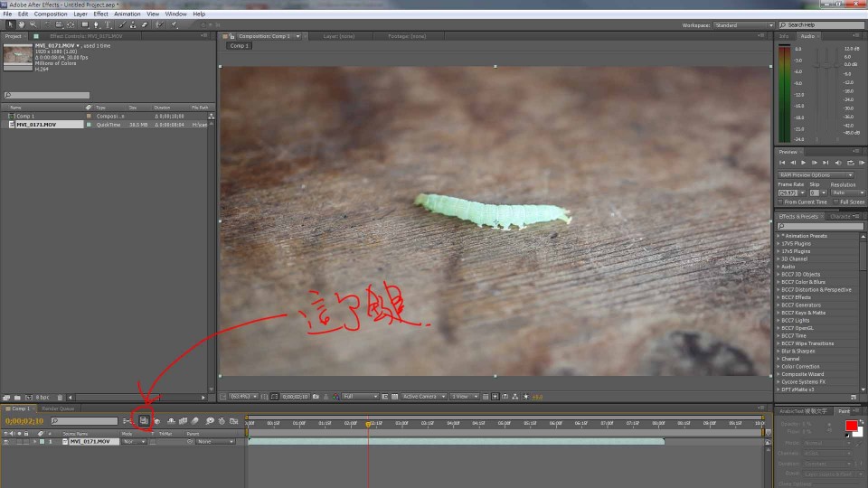Select the Selection arrow tool
This screenshot has width=868, height=488.
click(x=11, y=25)
